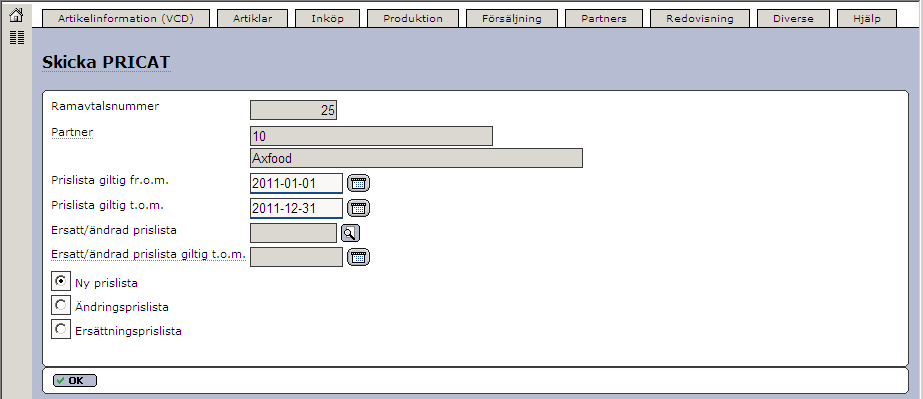Click the empty Ersatt/ändrad prislista field
Image resolution: width=923 pixels, height=399 pixels.
click(293, 233)
